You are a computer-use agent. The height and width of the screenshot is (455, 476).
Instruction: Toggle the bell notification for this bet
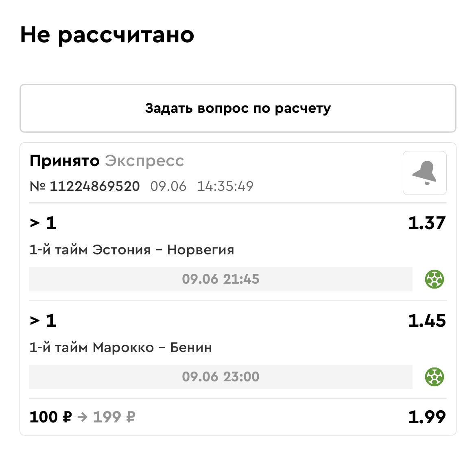click(x=424, y=173)
